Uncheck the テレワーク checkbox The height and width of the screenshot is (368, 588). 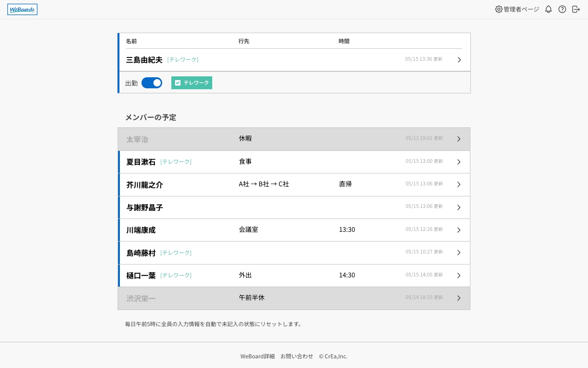tap(178, 83)
